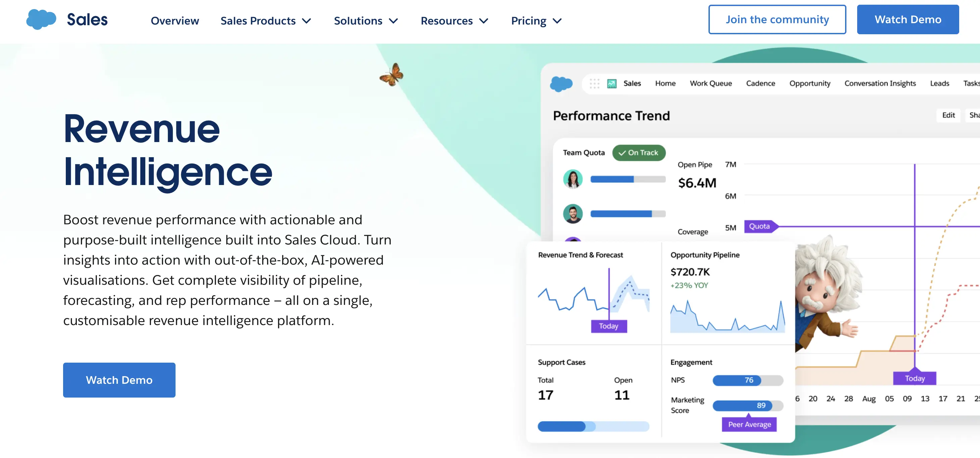The width and height of the screenshot is (980, 458).
Task: Click the Engagement card title
Action: (x=691, y=362)
